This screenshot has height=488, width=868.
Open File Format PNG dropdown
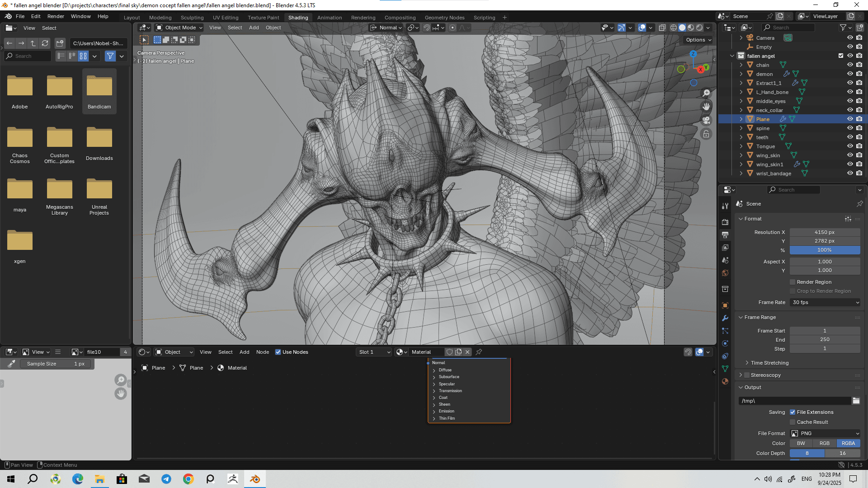click(825, 433)
